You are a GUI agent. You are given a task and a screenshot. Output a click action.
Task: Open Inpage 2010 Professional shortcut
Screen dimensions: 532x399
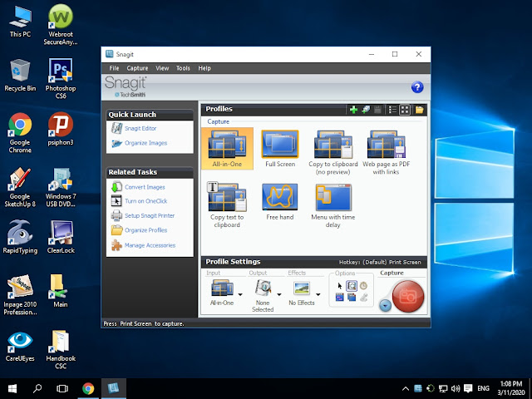pyautogui.click(x=20, y=295)
